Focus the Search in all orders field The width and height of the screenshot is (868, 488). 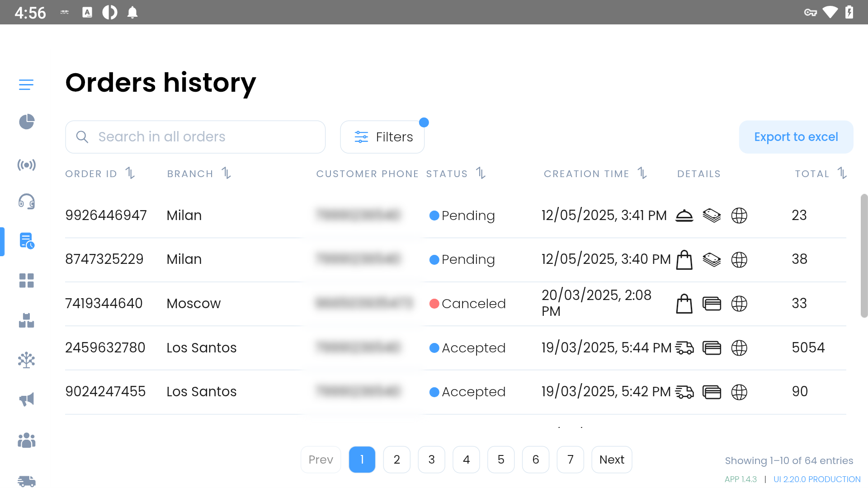point(195,137)
